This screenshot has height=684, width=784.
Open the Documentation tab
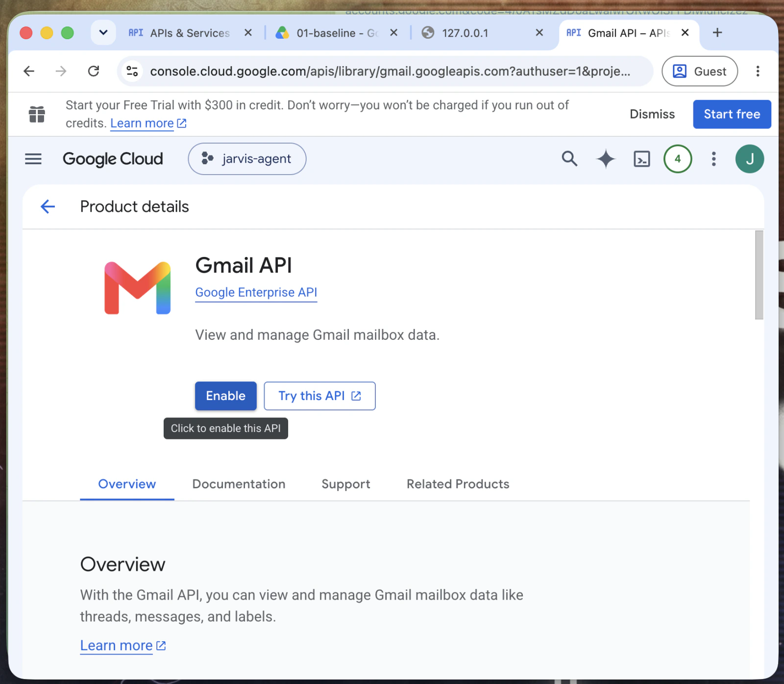pos(239,484)
